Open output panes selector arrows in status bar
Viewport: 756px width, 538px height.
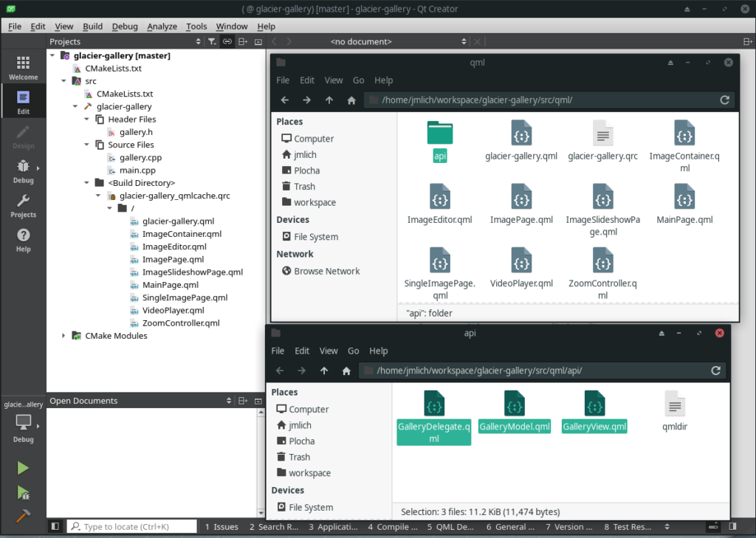point(667,526)
